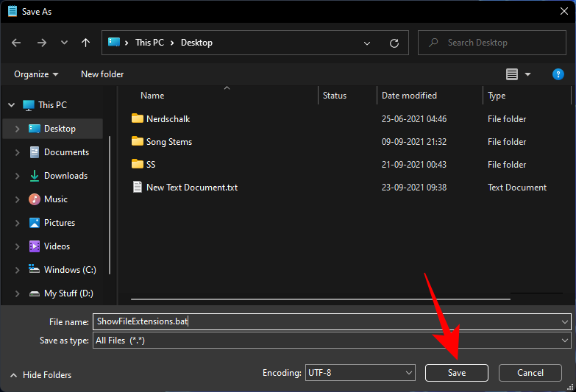Expand the Desktop tree node
The height and width of the screenshot is (392, 576).
coord(17,129)
